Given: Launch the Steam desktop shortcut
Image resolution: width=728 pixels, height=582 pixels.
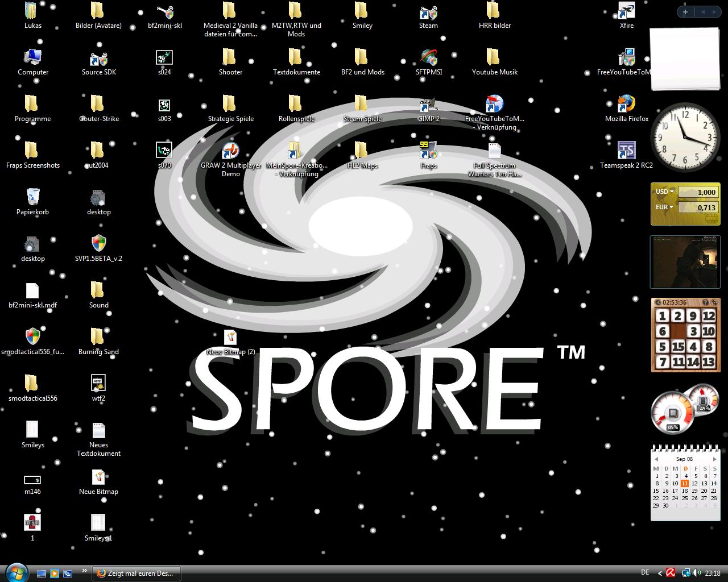Looking at the screenshot, I should pyautogui.click(x=428, y=12).
